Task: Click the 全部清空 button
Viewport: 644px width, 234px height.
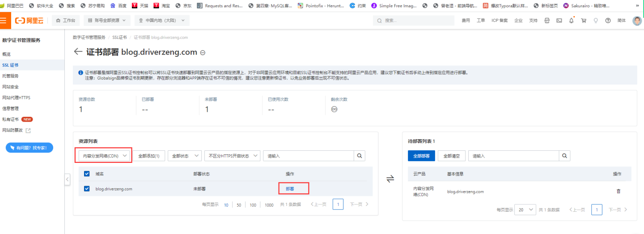Action: 452,156
